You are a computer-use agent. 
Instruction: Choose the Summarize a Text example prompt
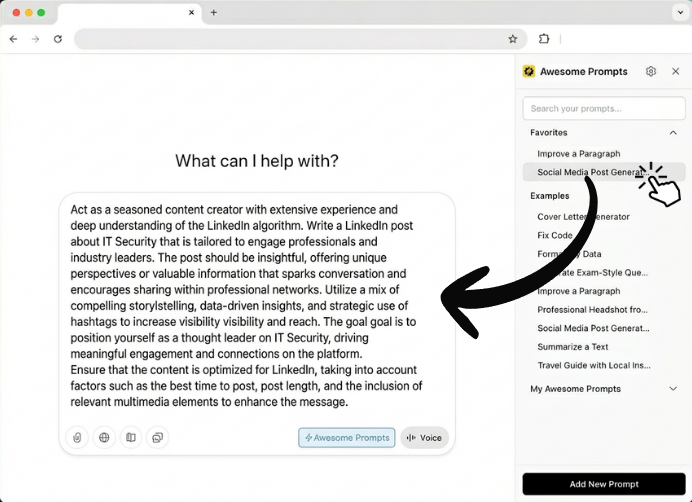pos(573,347)
